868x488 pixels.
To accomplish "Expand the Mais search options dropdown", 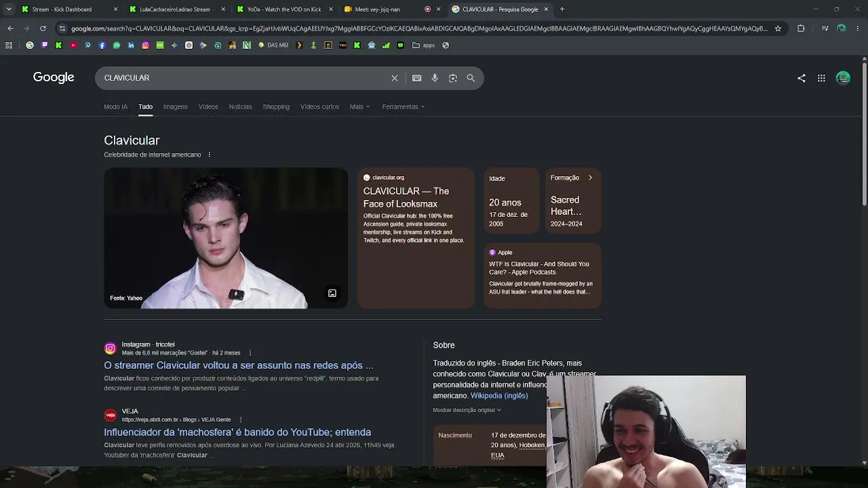I will pos(359,106).
